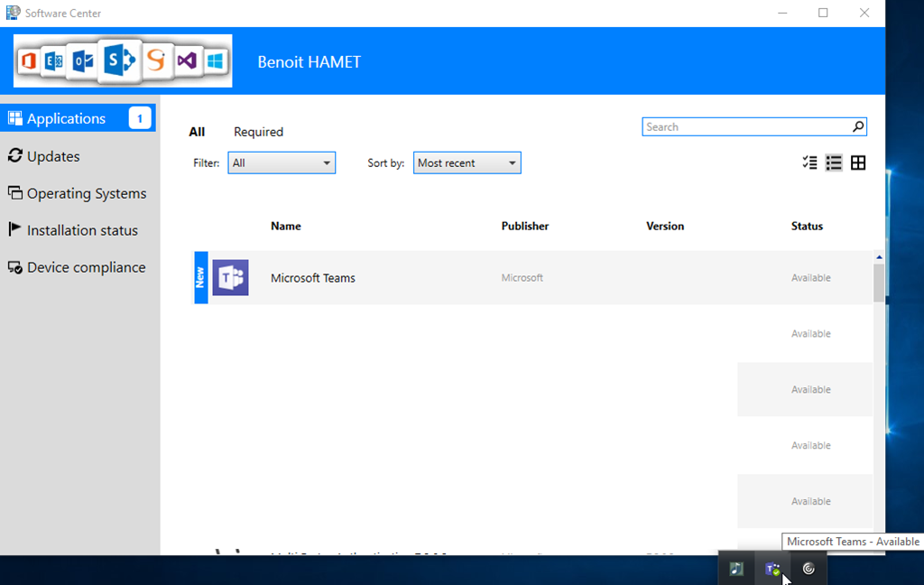The height and width of the screenshot is (585, 924).
Task: Open the Updates section
Action: pos(53,156)
